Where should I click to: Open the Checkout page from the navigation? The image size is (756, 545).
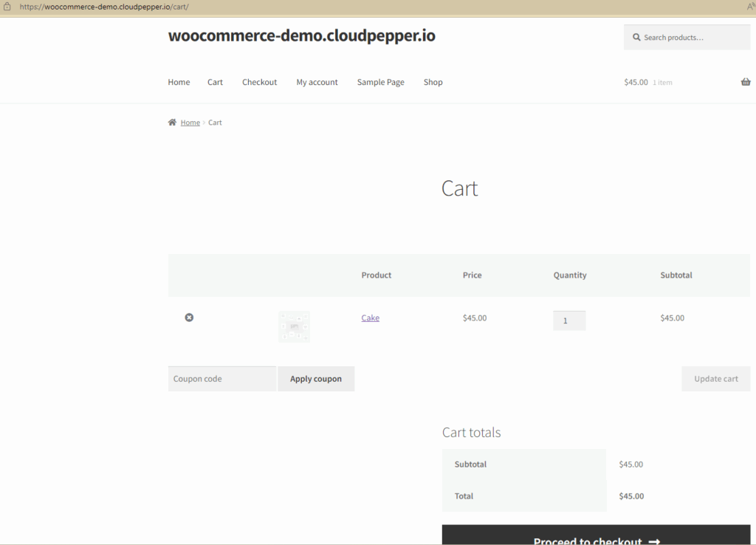(x=259, y=82)
